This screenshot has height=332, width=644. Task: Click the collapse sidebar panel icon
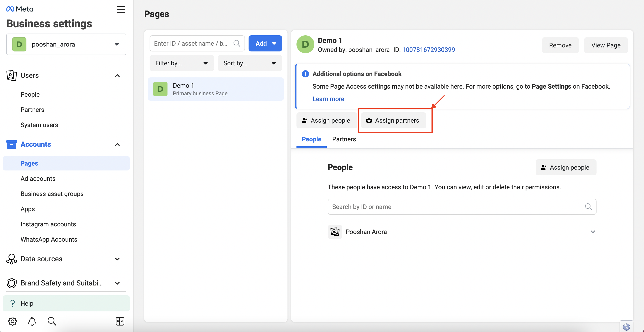coord(120,321)
